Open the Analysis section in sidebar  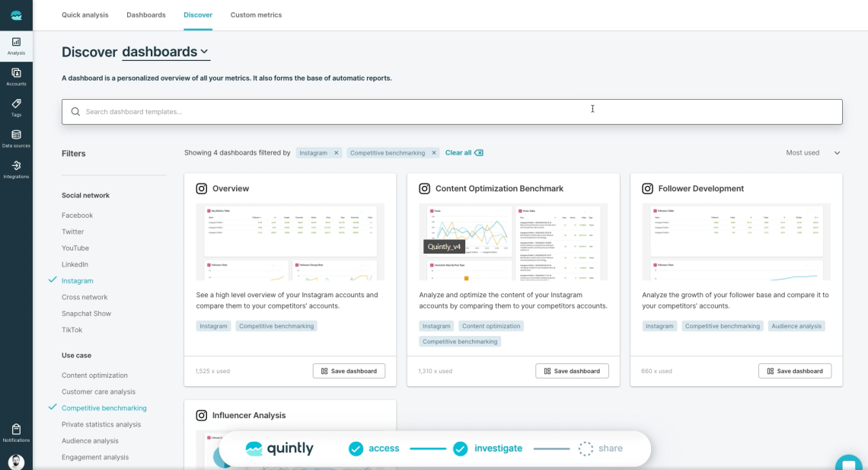[x=16, y=46]
